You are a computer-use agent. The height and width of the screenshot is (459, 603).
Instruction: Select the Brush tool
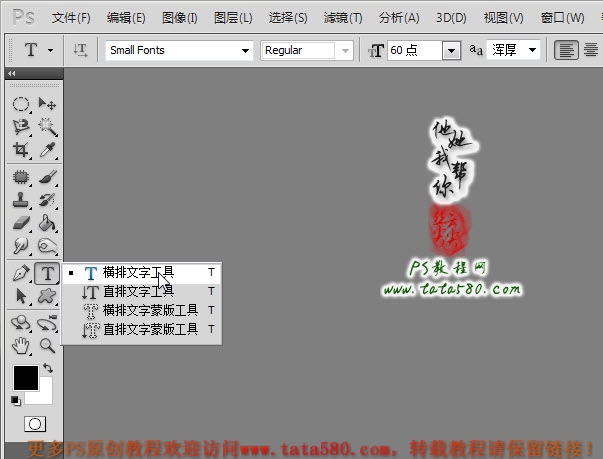click(x=47, y=177)
